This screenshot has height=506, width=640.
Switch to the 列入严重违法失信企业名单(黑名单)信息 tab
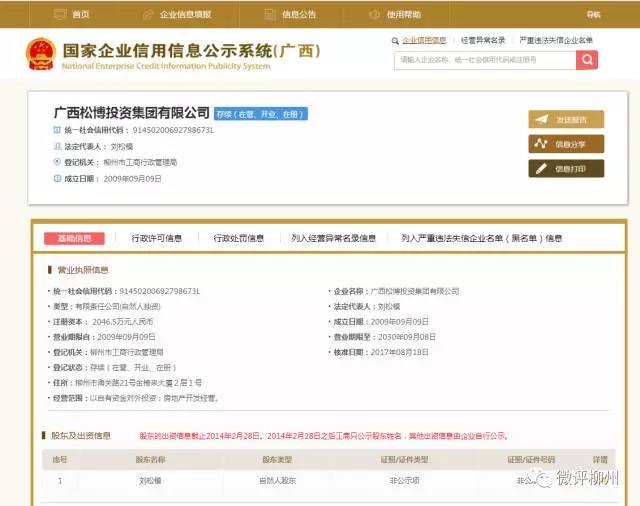481,238
